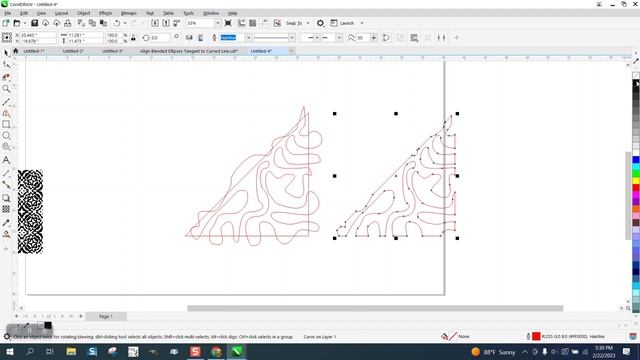This screenshot has height=360, width=640.
Task: Select the Rectangle tool
Action: 7,124
